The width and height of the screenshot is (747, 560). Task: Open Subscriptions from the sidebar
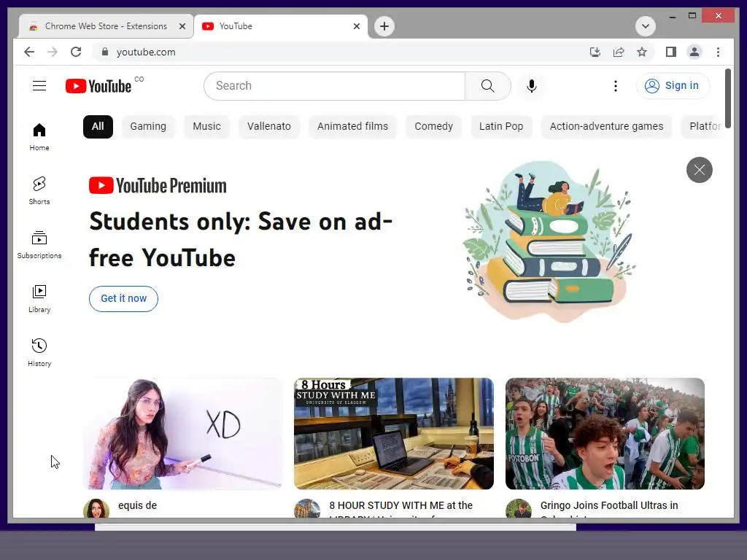coord(39,245)
